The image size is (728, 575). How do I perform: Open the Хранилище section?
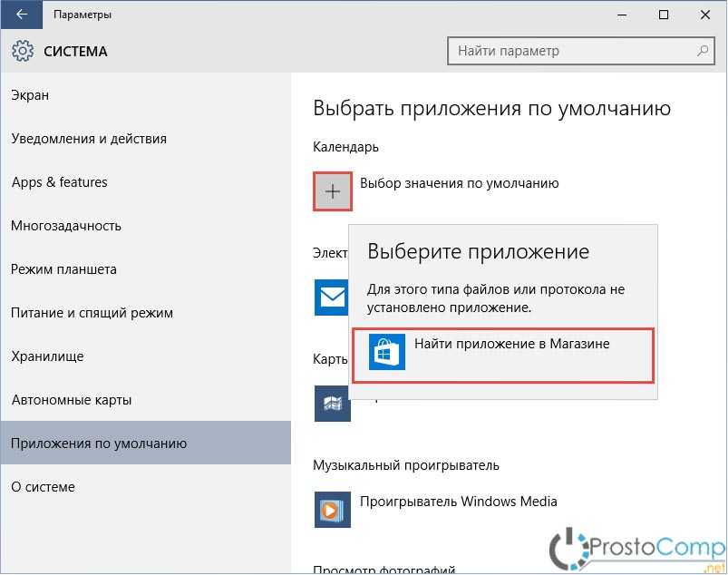(x=47, y=356)
